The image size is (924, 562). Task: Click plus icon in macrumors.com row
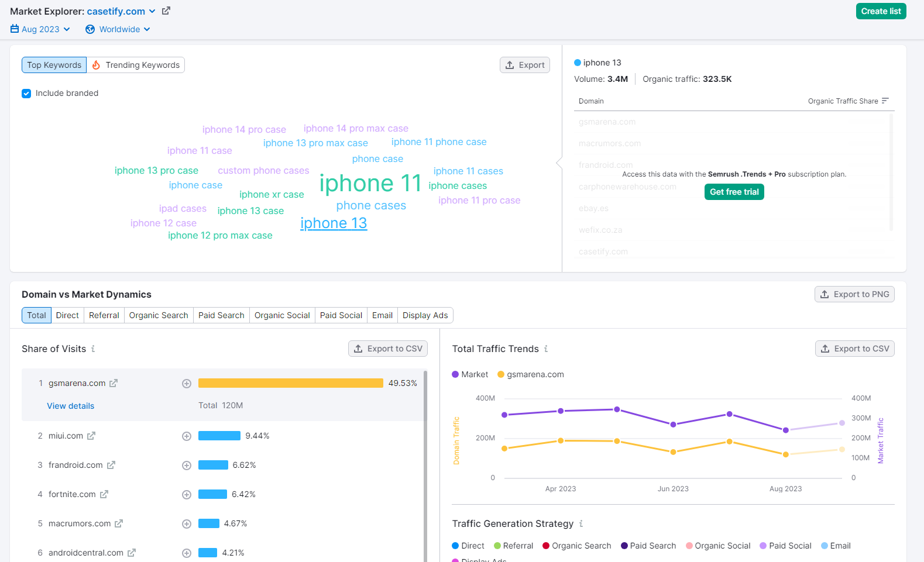[187, 524]
